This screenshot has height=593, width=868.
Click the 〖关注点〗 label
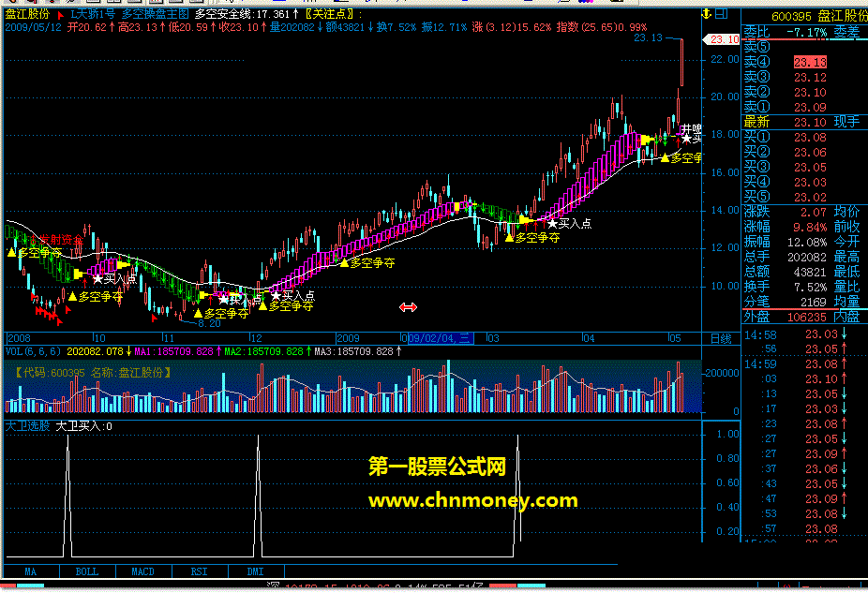point(334,14)
